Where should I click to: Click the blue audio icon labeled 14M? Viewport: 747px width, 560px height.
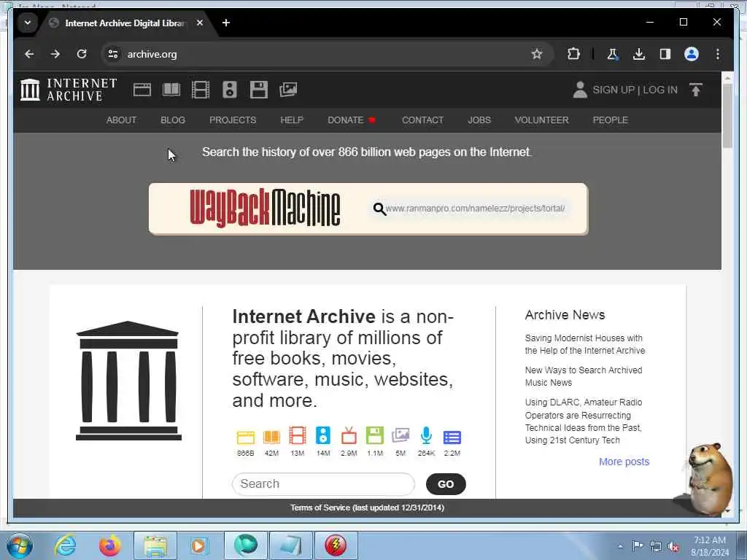click(323, 436)
